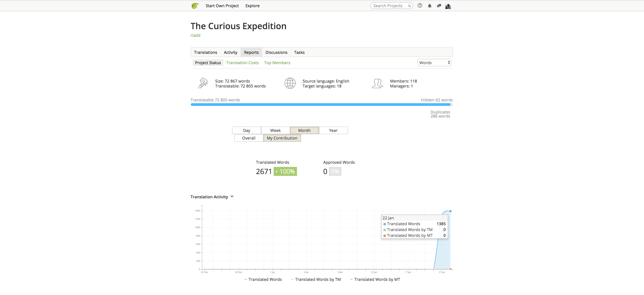Open the Activity tab

point(230,52)
